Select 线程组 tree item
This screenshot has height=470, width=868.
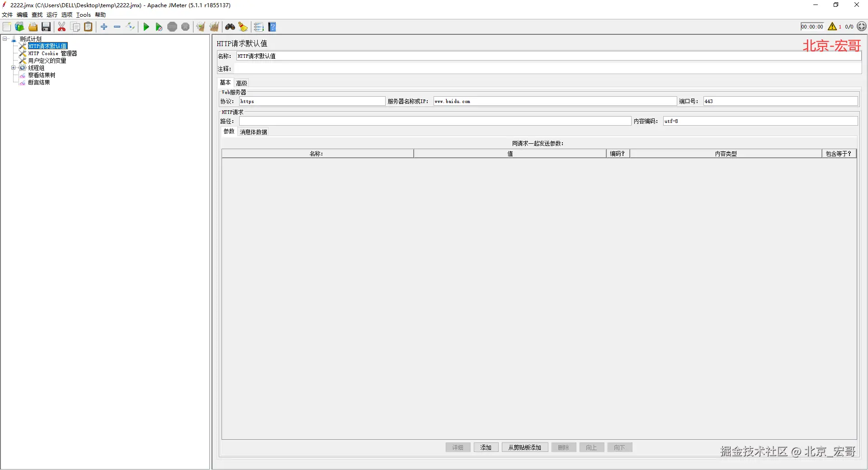(36, 68)
